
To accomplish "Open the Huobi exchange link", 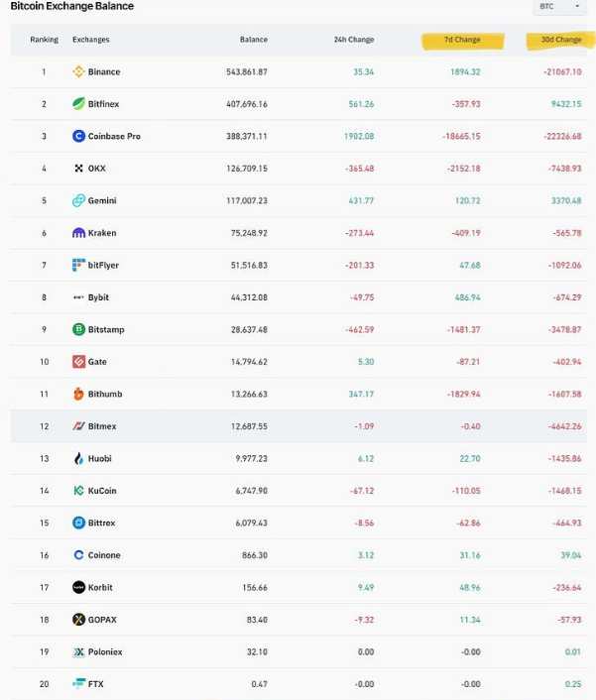I will tap(99, 458).
